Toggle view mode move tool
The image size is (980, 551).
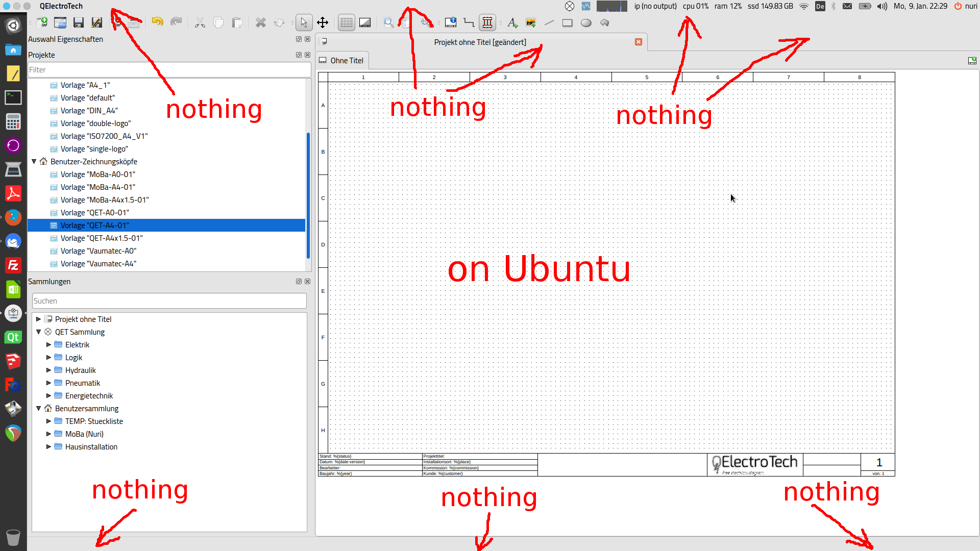coord(322,22)
